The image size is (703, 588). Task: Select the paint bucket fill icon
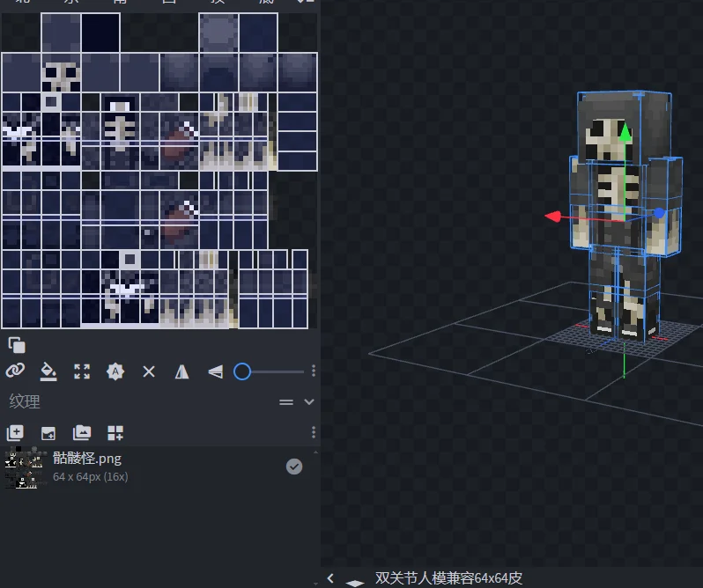(48, 371)
